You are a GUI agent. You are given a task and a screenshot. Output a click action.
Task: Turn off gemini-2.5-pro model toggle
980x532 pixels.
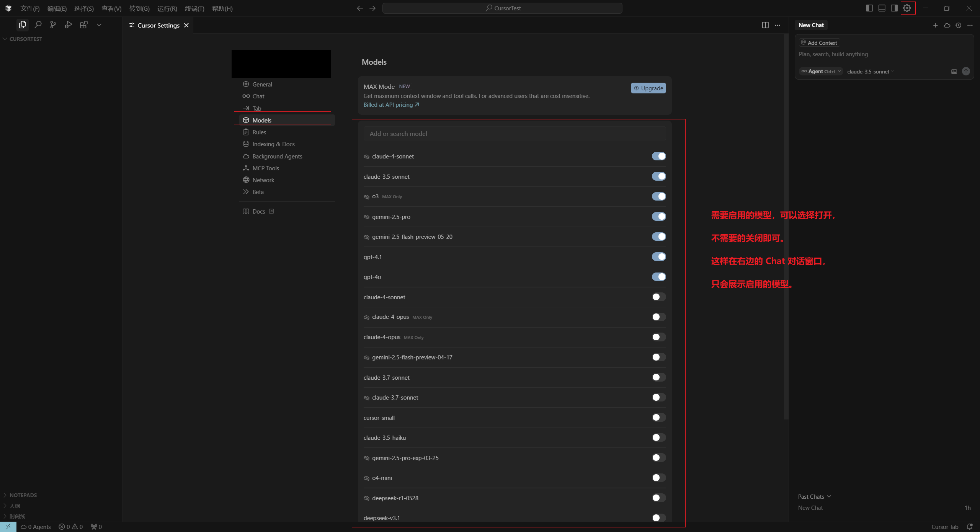(658, 217)
